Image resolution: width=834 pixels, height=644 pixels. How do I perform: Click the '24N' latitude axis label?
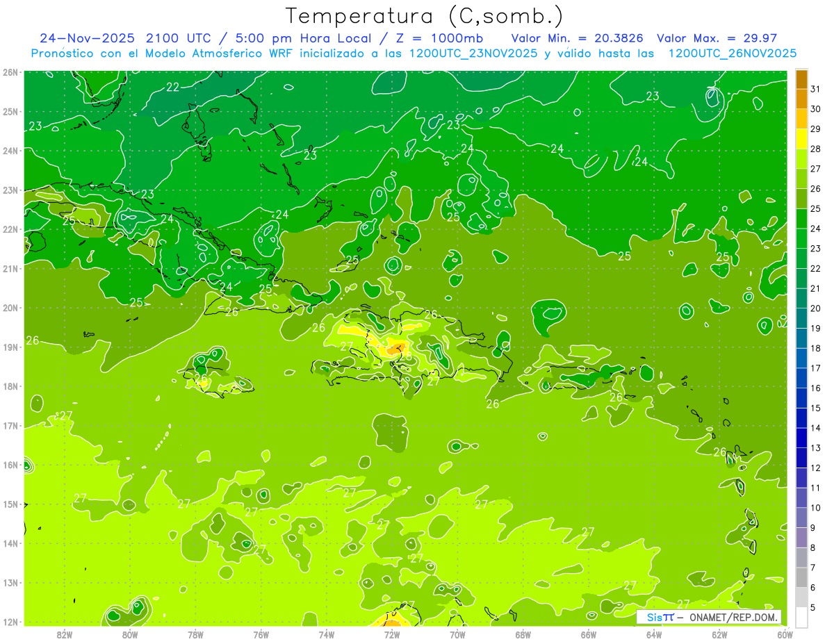tap(10, 151)
